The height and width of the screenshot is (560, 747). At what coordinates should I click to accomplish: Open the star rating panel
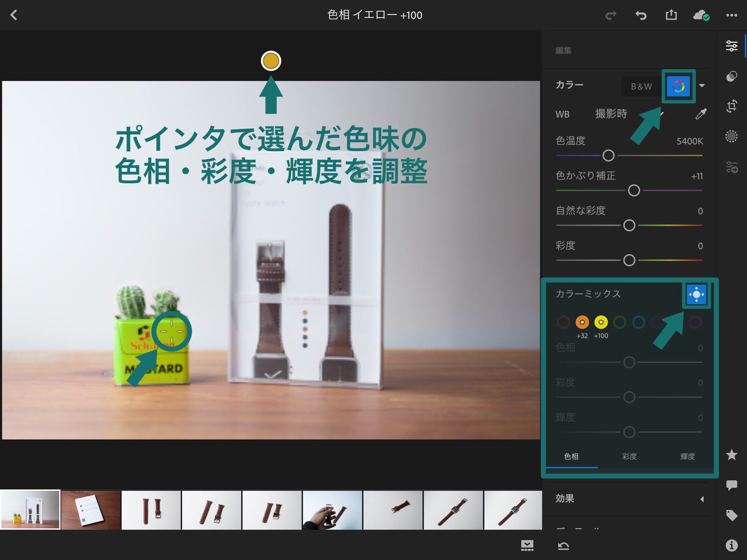731,454
